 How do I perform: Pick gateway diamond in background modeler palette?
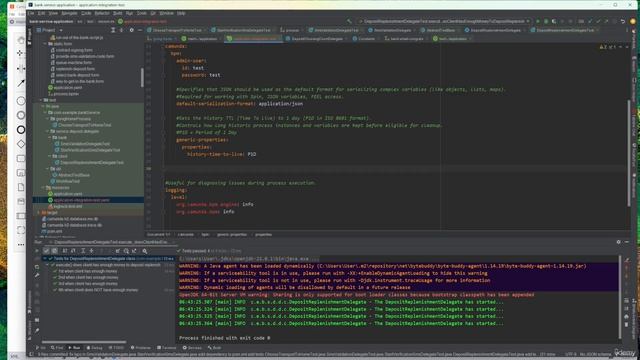(21, 144)
